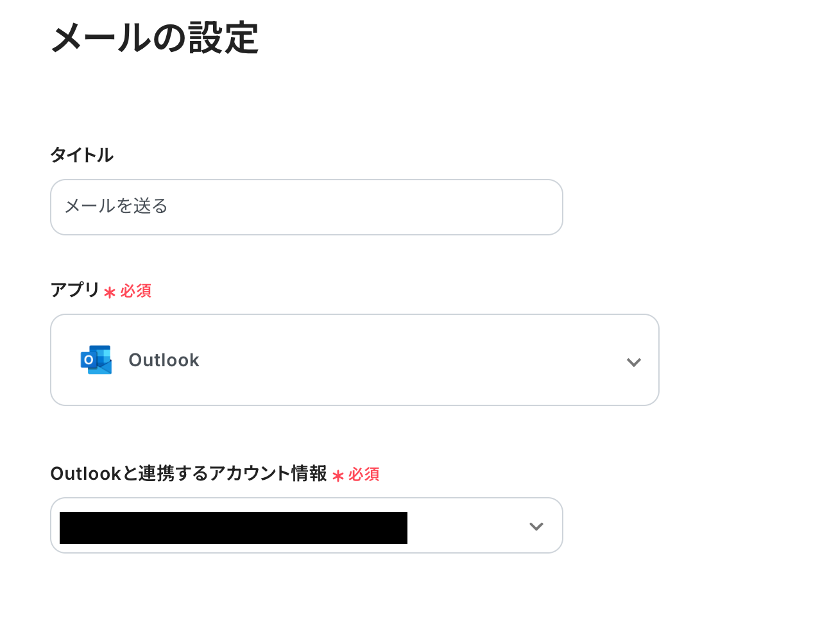The image size is (829, 644).
Task: Click the 必須 marker beside account label
Action: click(x=364, y=475)
